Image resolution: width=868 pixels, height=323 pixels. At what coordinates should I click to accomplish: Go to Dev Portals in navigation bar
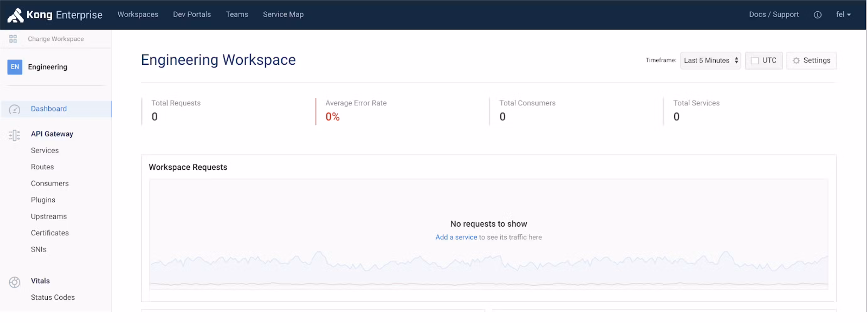(x=192, y=14)
